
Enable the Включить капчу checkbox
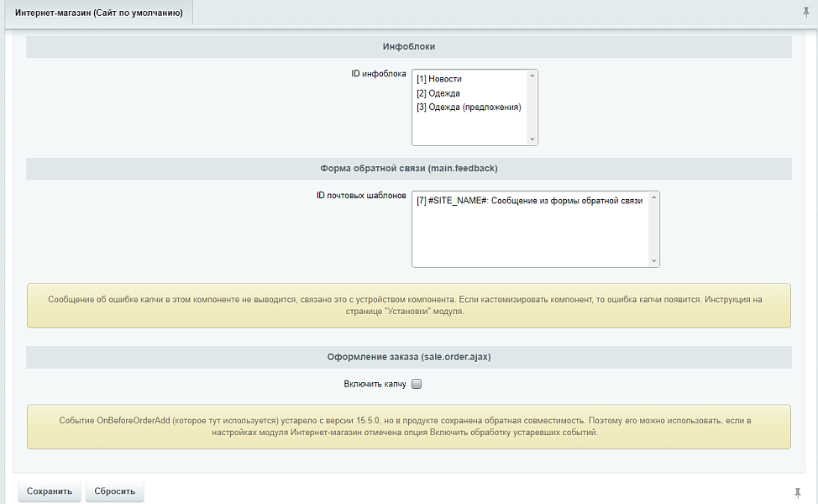[x=417, y=385]
